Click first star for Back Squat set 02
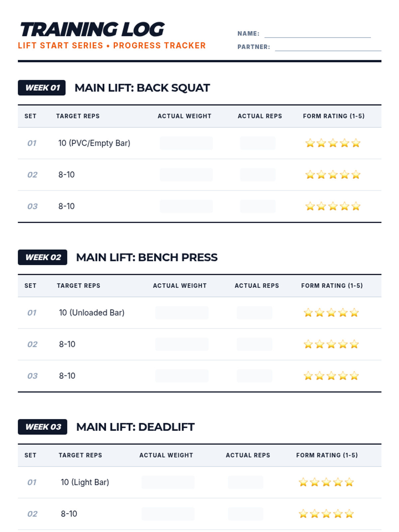This screenshot has width=399, height=532. pos(310,175)
